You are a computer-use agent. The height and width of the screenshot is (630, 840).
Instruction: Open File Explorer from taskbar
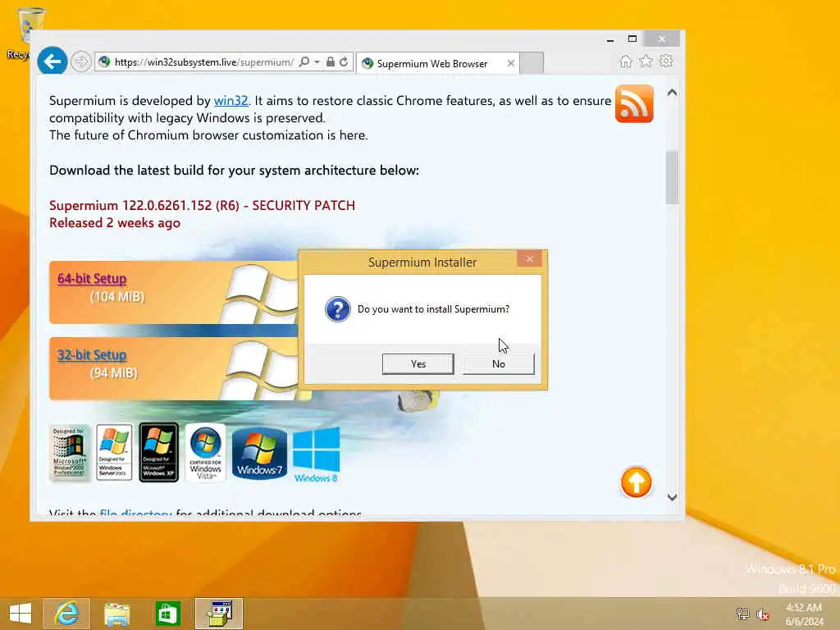[116, 614]
